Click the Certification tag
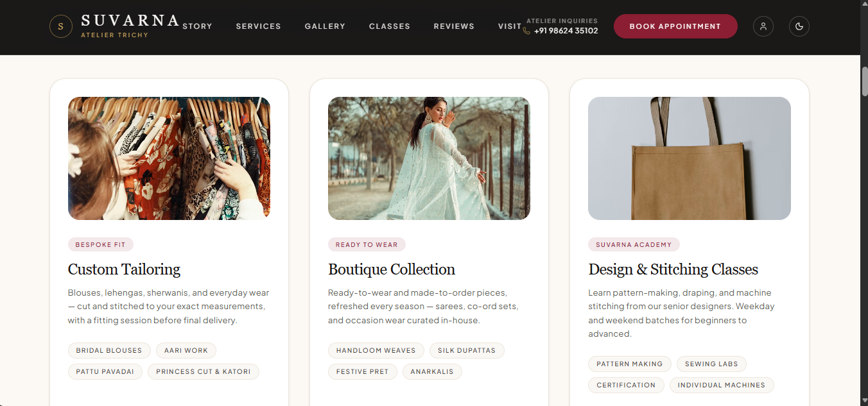 (626, 385)
